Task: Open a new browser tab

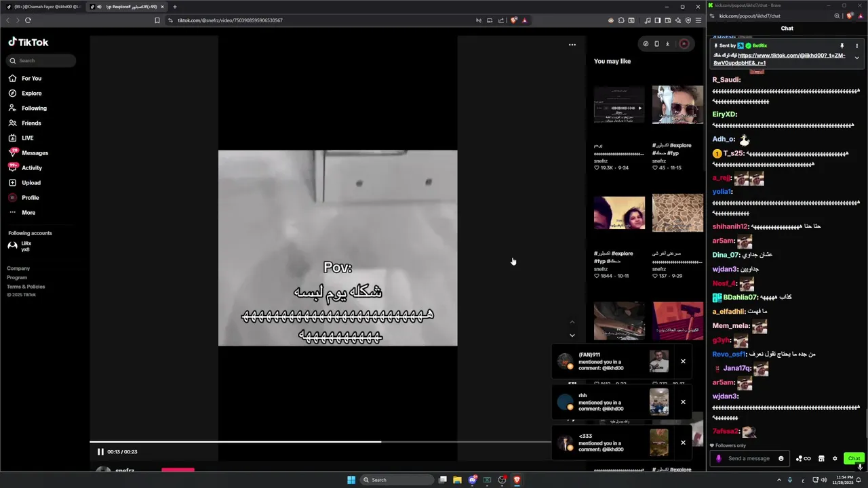Action: [x=175, y=7]
